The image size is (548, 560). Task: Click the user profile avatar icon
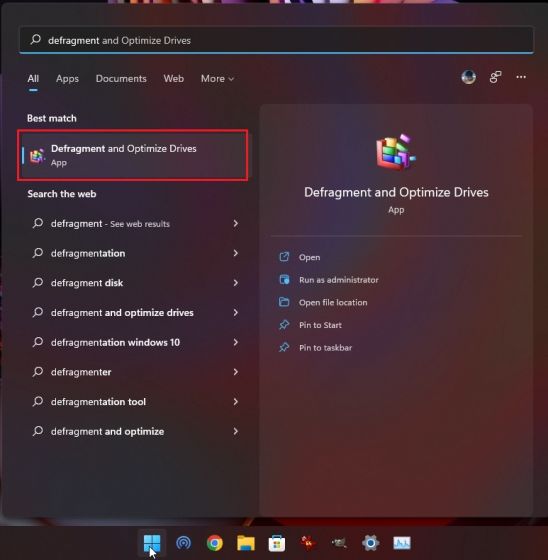468,77
